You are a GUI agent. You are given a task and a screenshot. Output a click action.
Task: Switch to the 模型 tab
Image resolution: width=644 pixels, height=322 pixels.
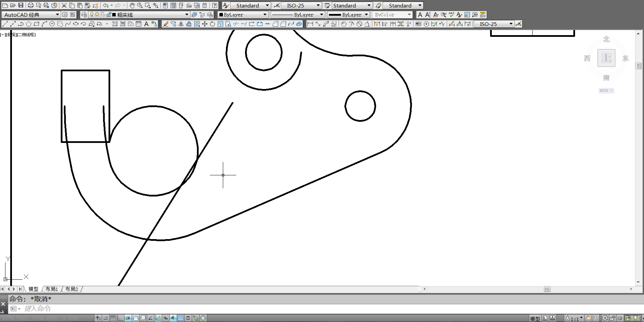pyautogui.click(x=33, y=289)
